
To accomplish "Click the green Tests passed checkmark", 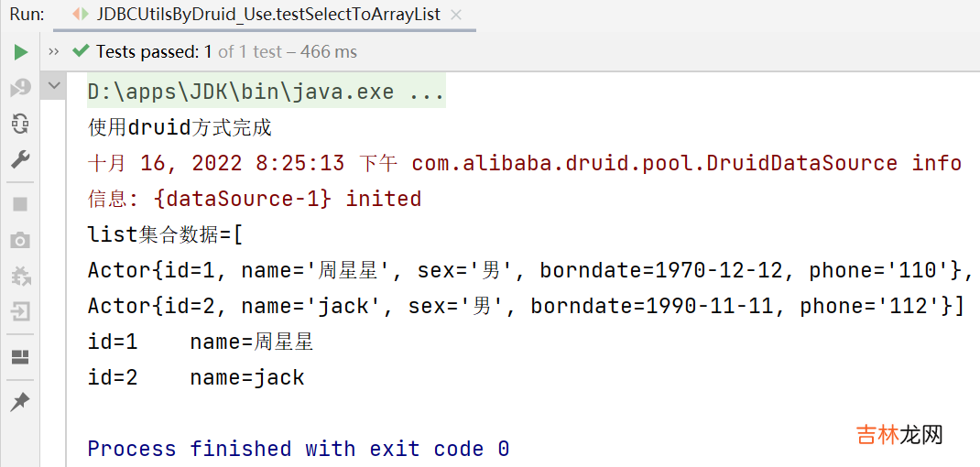I will 81,51.
